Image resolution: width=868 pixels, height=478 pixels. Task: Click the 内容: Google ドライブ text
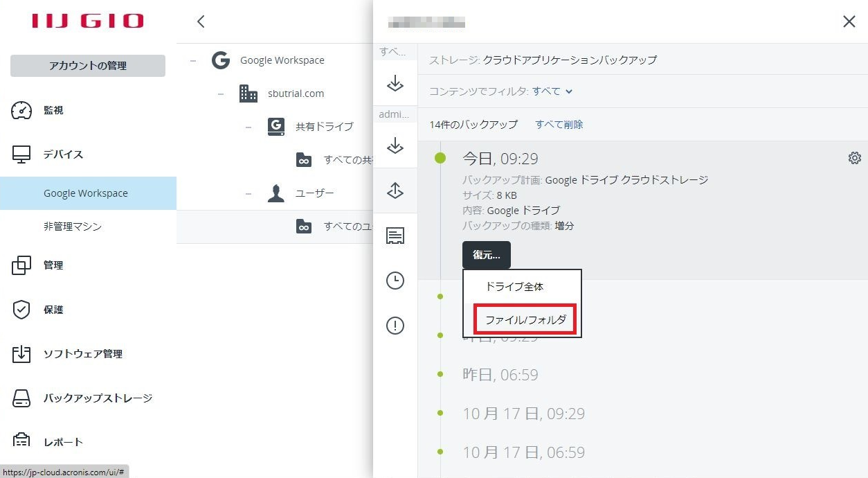pyautogui.click(x=511, y=211)
